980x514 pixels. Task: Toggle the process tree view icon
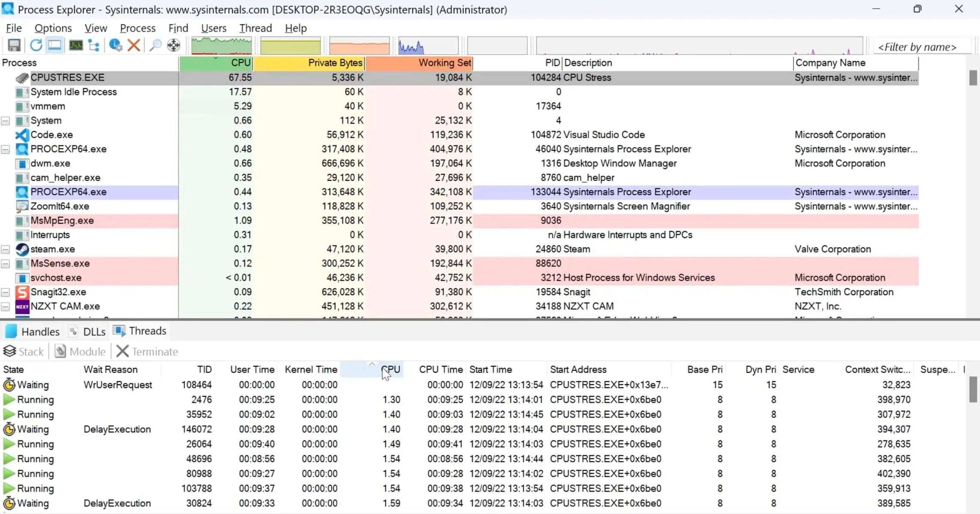pyautogui.click(x=93, y=45)
